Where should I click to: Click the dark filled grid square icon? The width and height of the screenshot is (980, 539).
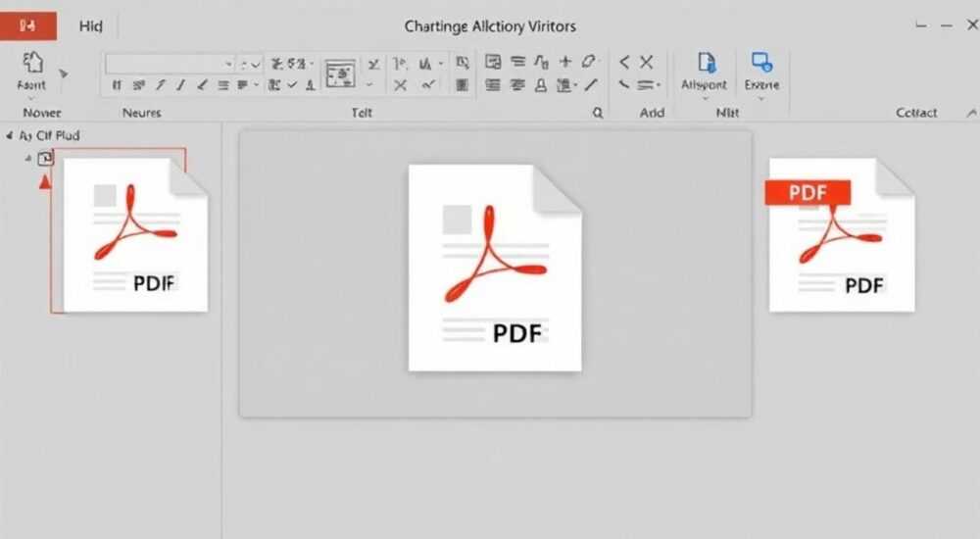point(462,85)
